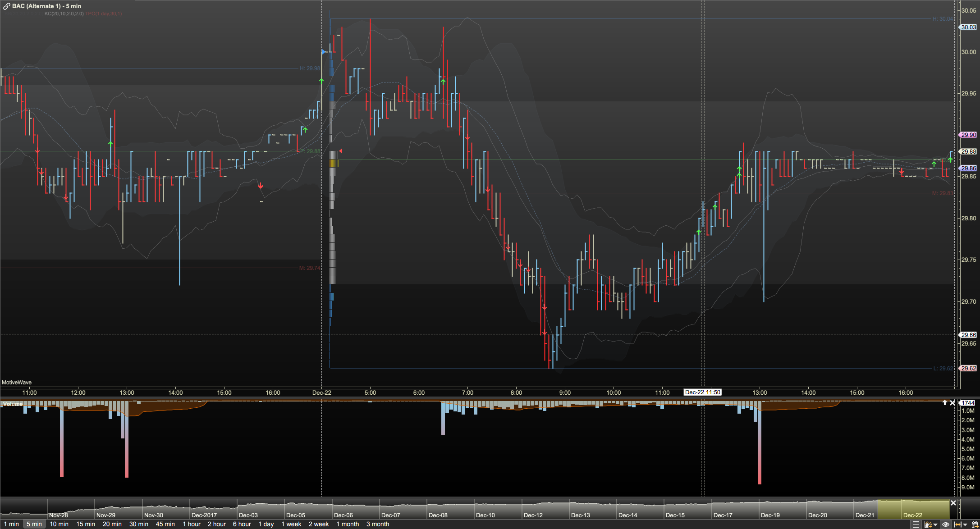The image size is (980, 529).
Task: Select the 5 min bar size
Action: tap(34, 524)
